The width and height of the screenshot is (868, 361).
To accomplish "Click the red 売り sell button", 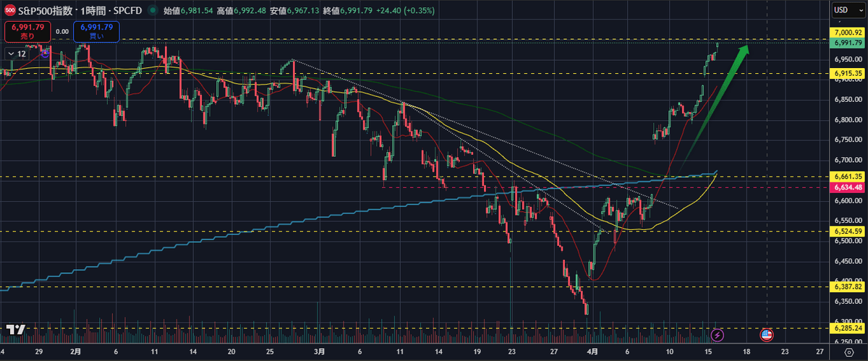I will pyautogui.click(x=26, y=32).
